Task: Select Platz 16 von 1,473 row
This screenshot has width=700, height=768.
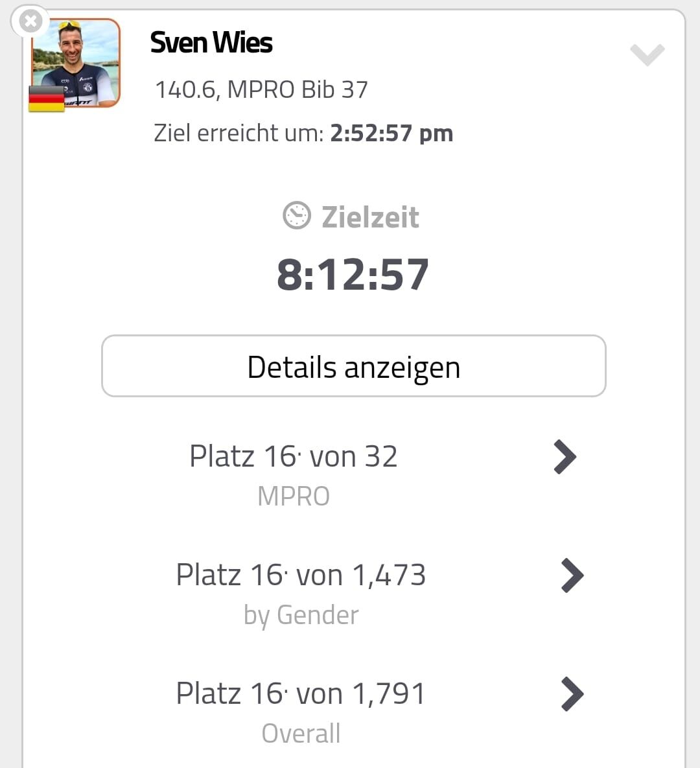Action: (x=354, y=592)
